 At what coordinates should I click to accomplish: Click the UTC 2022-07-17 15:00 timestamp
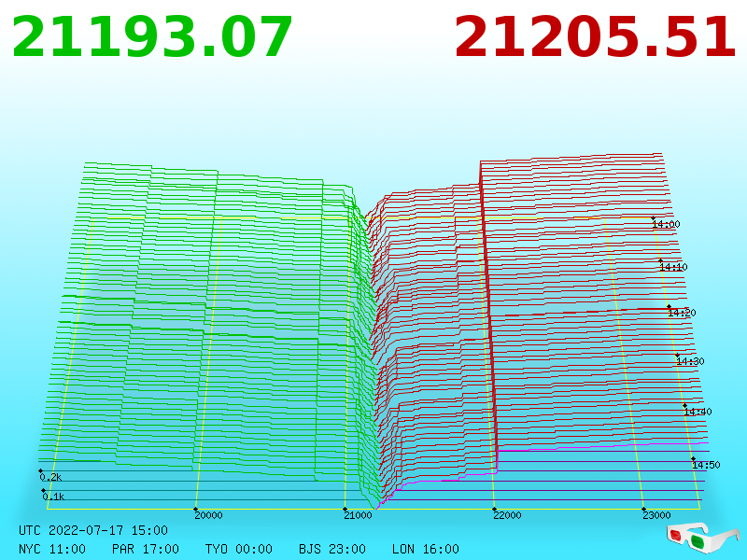click(x=93, y=530)
